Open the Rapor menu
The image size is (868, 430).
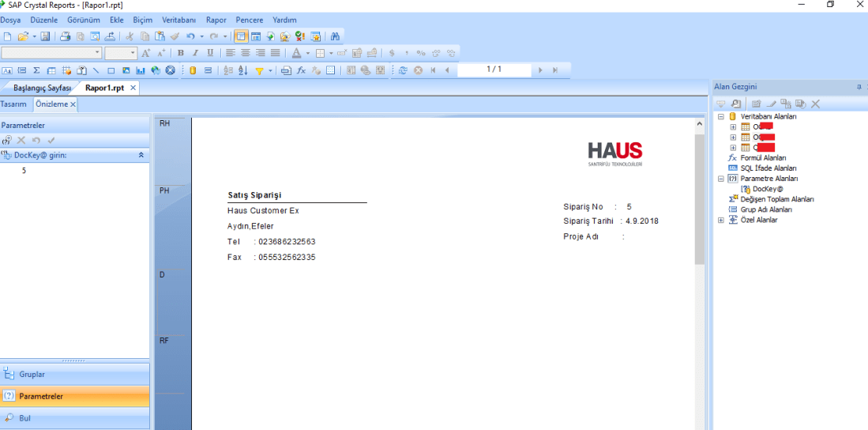click(x=216, y=20)
